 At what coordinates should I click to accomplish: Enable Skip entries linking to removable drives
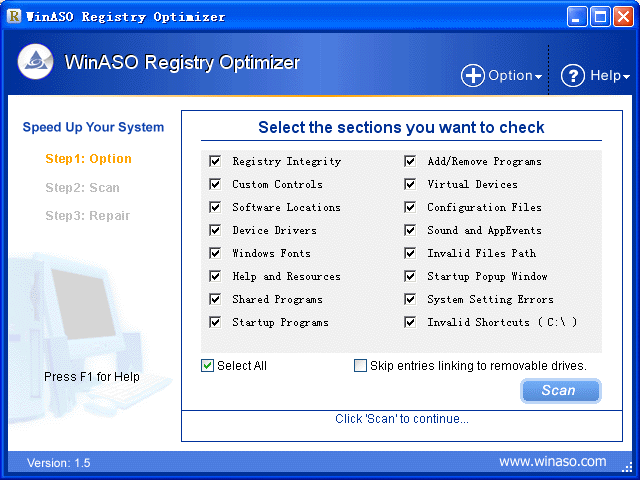click(x=360, y=365)
